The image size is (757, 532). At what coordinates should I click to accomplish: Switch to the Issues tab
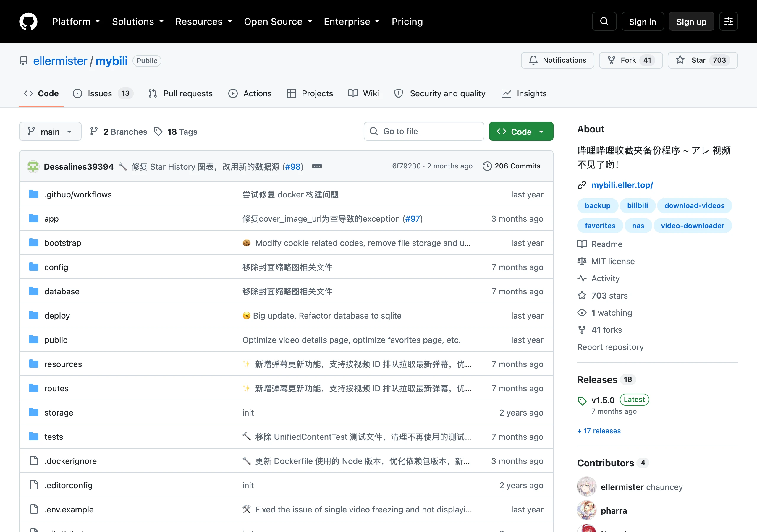(103, 94)
